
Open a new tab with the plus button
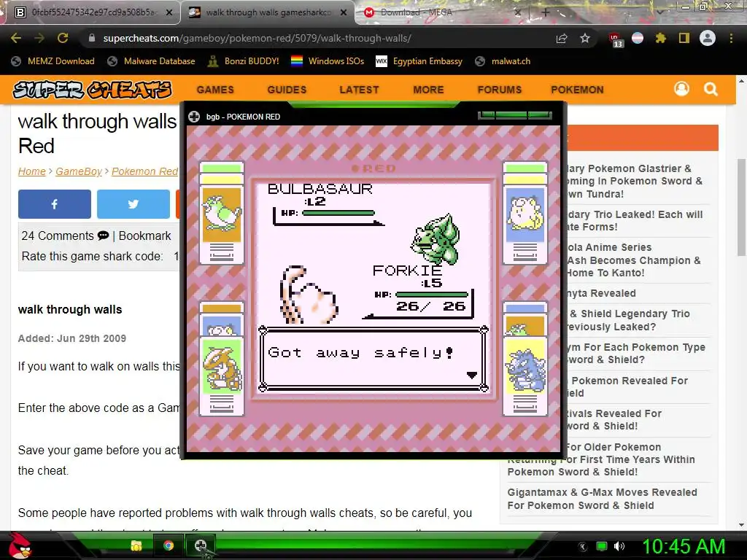(x=546, y=13)
